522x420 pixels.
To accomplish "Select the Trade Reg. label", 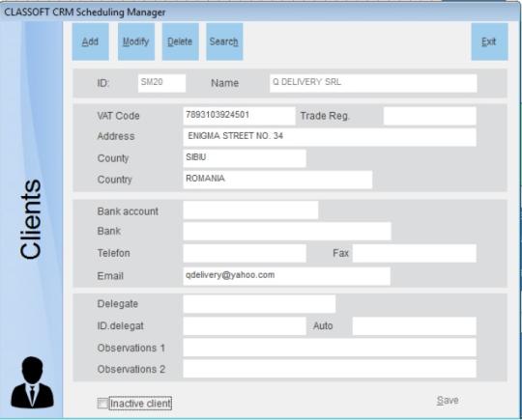I will pos(325,116).
